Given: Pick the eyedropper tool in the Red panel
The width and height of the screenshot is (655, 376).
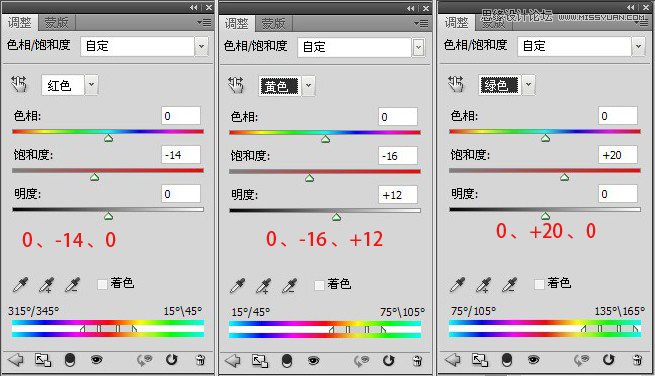Looking at the screenshot, I should (20, 285).
